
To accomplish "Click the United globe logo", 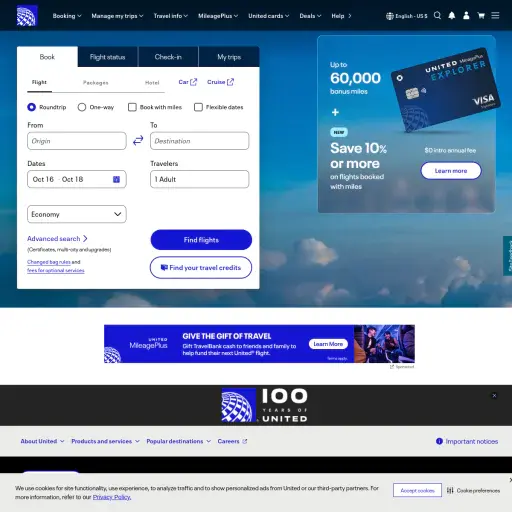I will coord(27,16).
